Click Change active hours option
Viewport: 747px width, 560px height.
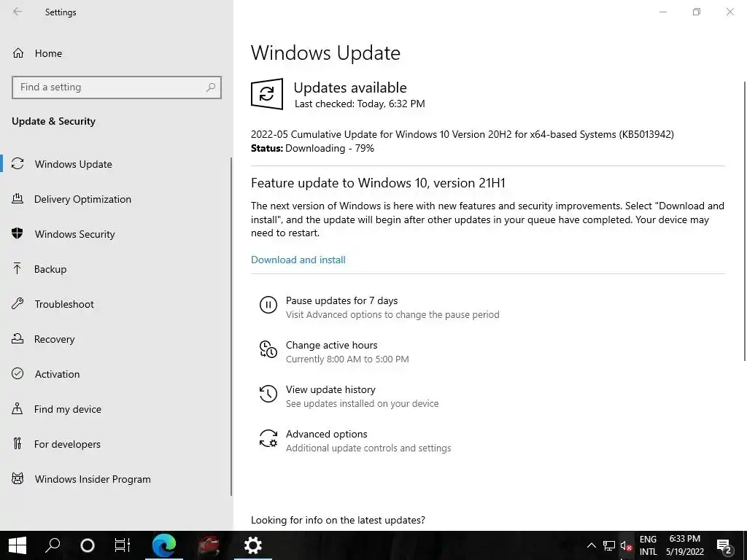[332, 345]
